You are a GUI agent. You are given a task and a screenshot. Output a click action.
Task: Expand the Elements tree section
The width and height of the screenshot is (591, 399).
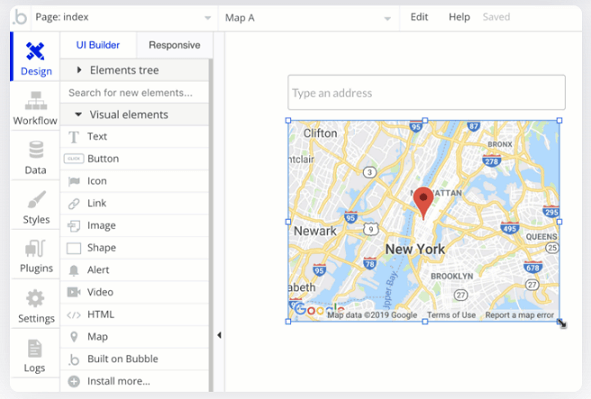134,70
